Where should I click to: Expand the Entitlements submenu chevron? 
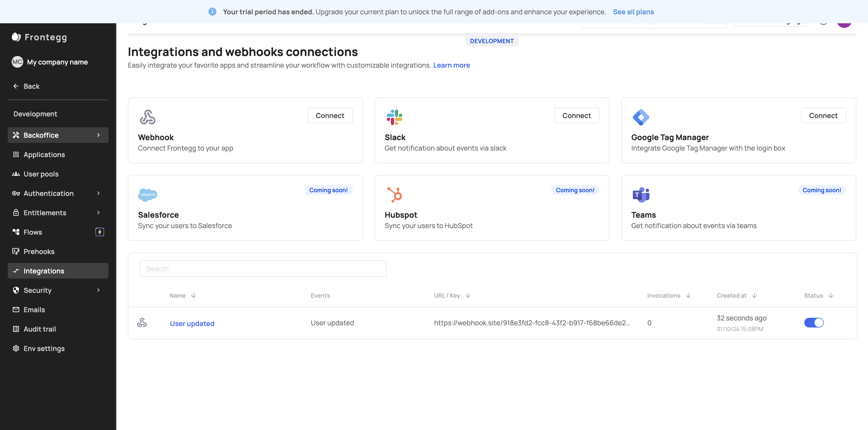click(x=98, y=213)
